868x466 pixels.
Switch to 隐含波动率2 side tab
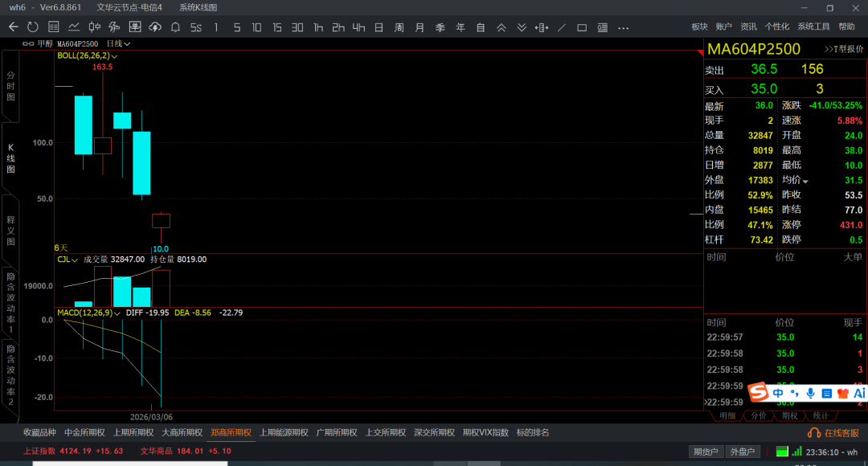[x=10, y=374]
